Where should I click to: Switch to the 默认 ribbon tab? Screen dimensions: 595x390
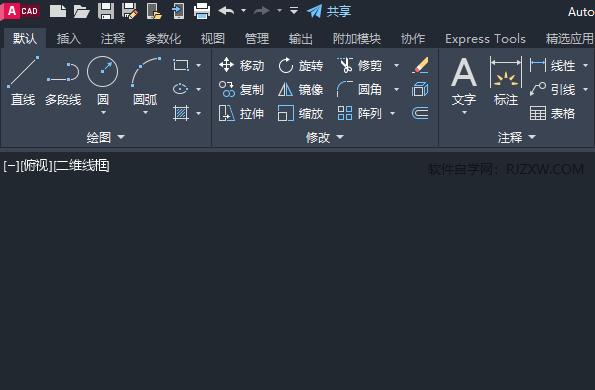[x=25, y=38]
